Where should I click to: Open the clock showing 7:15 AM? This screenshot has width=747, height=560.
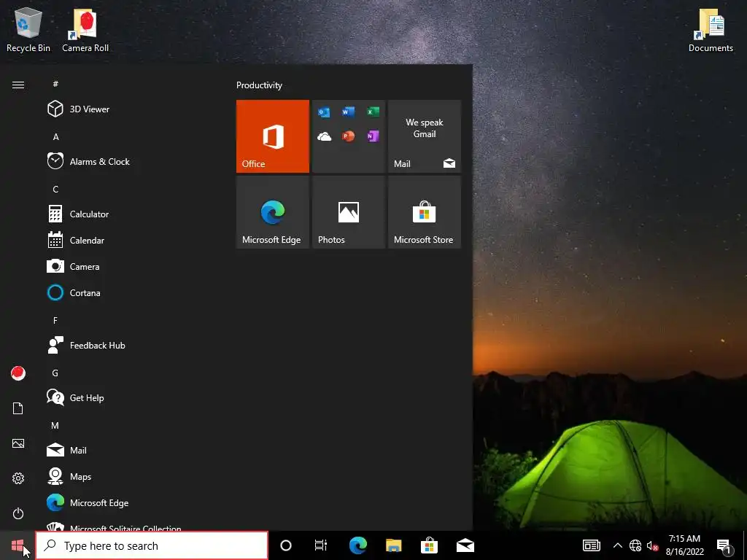pyautogui.click(x=684, y=545)
